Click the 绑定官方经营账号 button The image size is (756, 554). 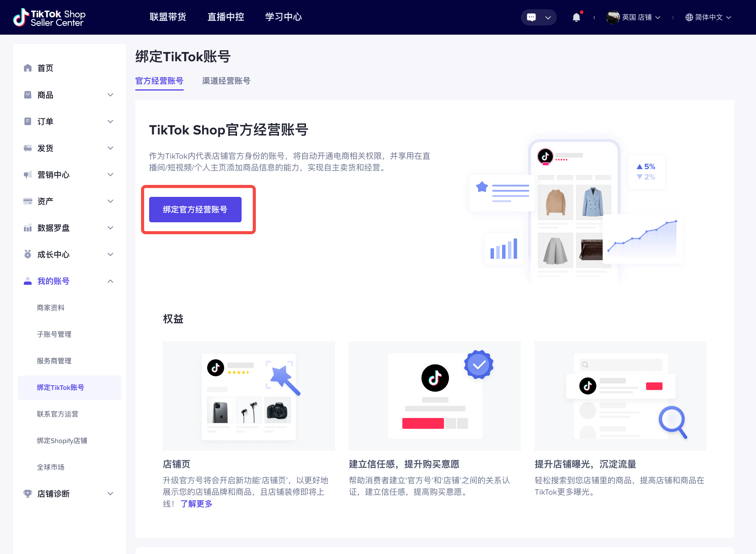[x=195, y=210]
